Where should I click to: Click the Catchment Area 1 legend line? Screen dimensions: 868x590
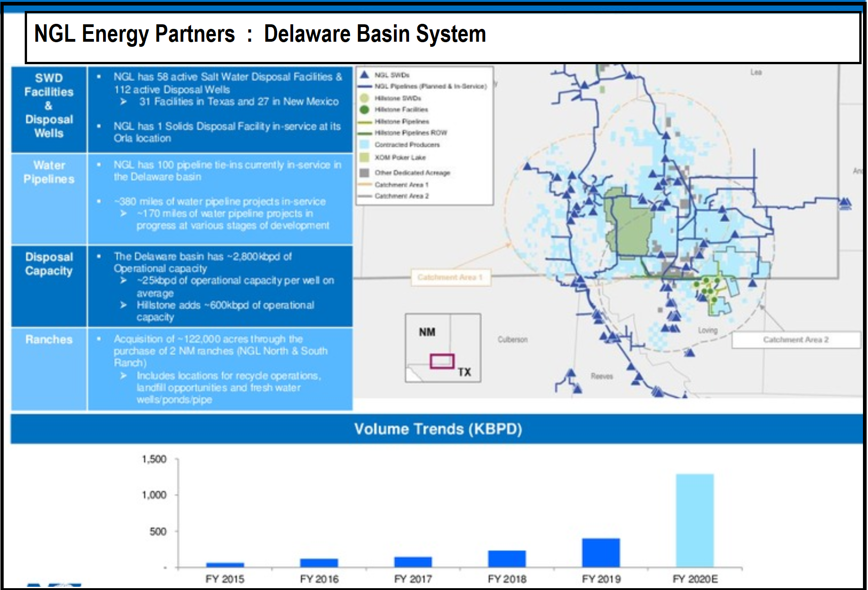point(365,185)
